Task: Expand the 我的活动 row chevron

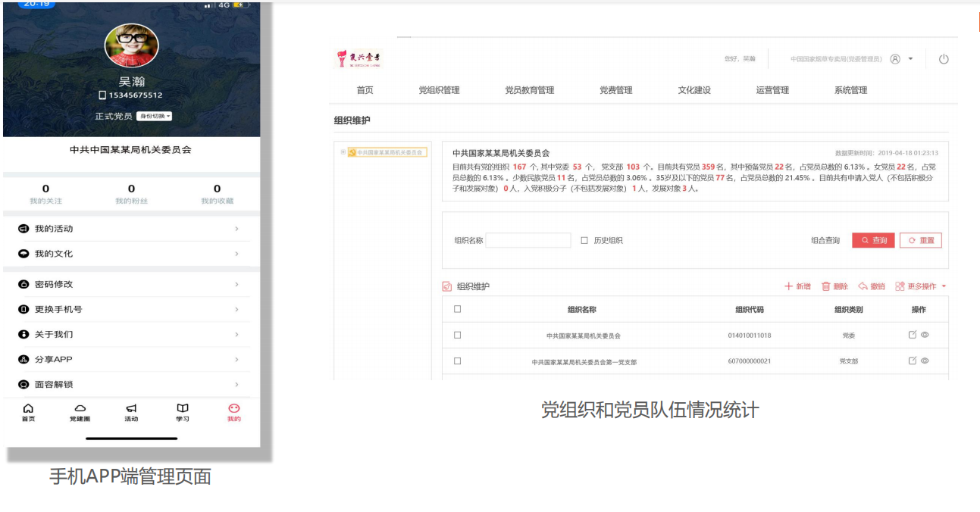Action: click(x=236, y=229)
